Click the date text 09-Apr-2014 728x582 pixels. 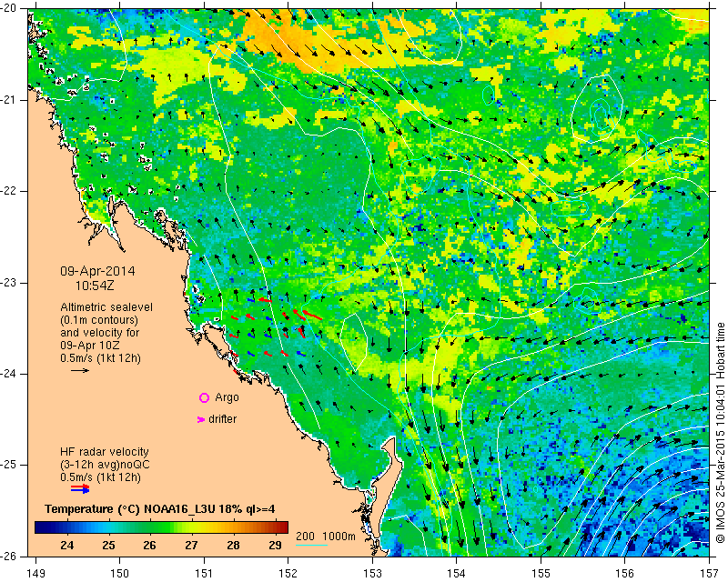[98, 271]
